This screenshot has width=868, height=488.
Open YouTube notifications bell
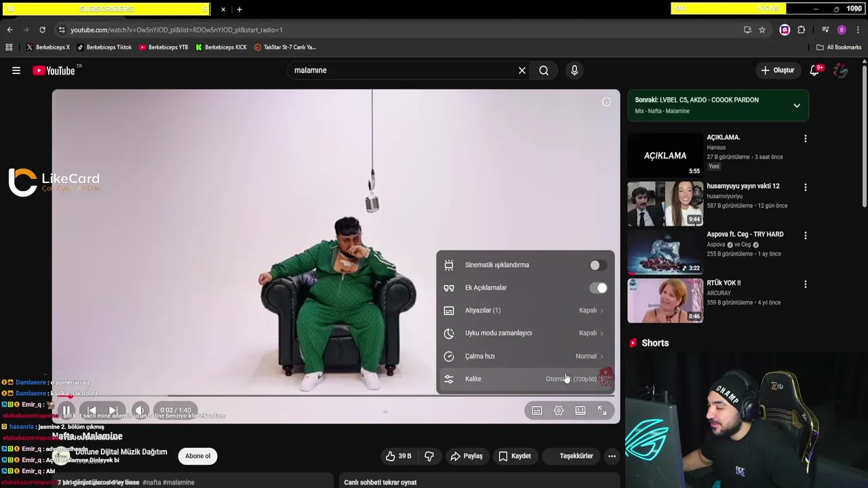point(816,70)
